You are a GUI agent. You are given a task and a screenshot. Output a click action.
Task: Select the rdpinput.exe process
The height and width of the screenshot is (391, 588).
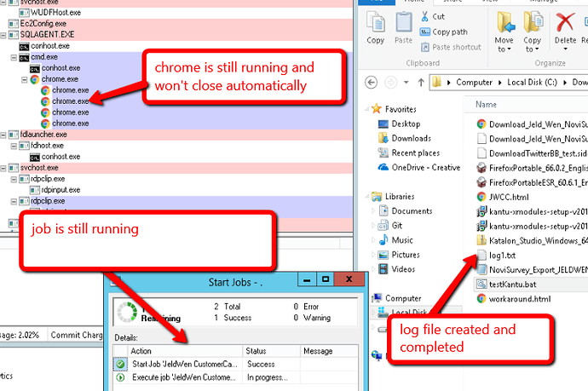click(61, 190)
